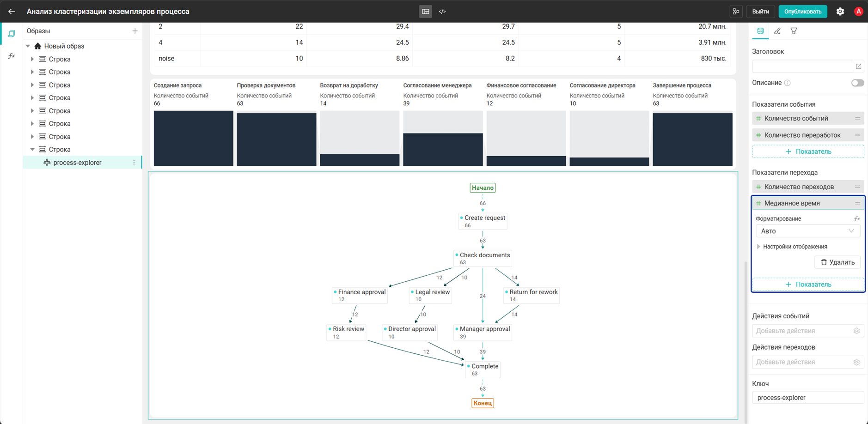The image size is (868, 424).
Task: Add a new sheet with the plus icon
Action: click(135, 31)
